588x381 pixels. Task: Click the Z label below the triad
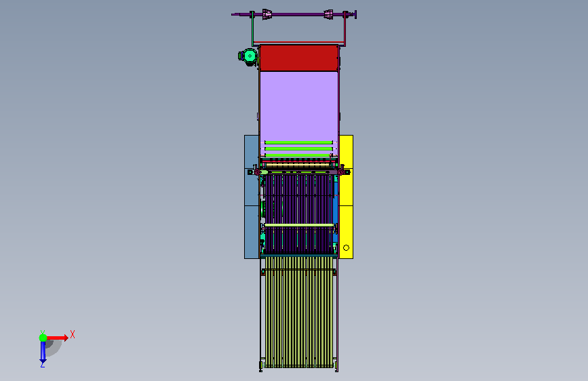(x=43, y=365)
